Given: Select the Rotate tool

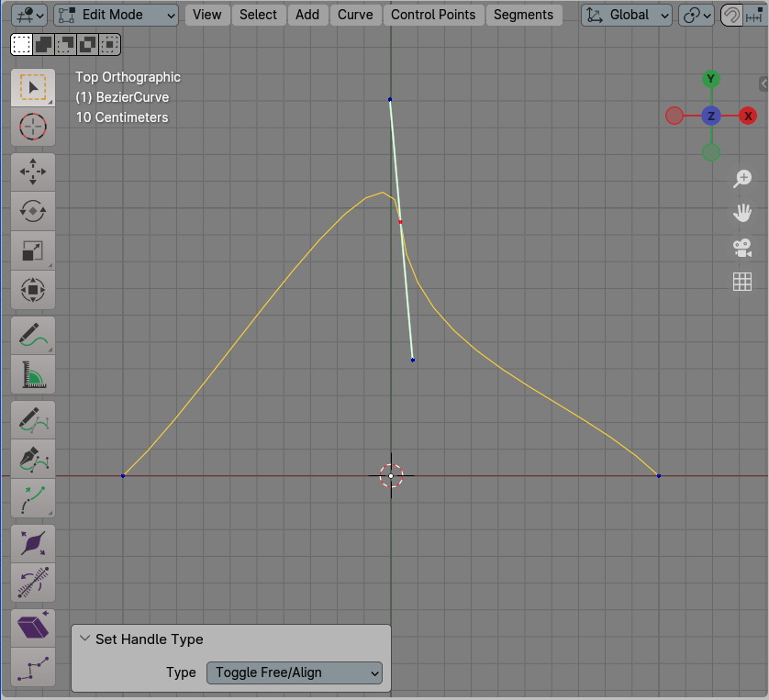Looking at the screenshot, I should [33, 211].
